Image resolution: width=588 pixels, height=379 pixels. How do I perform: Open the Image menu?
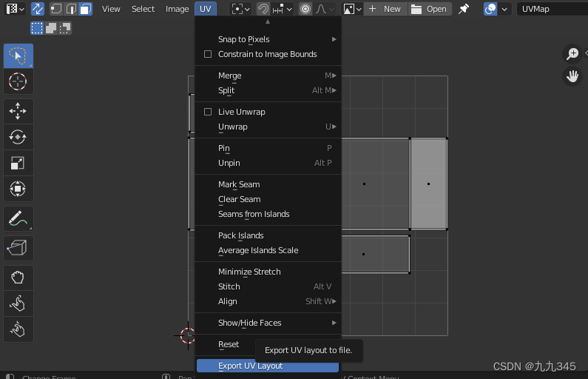pos(177,9)
